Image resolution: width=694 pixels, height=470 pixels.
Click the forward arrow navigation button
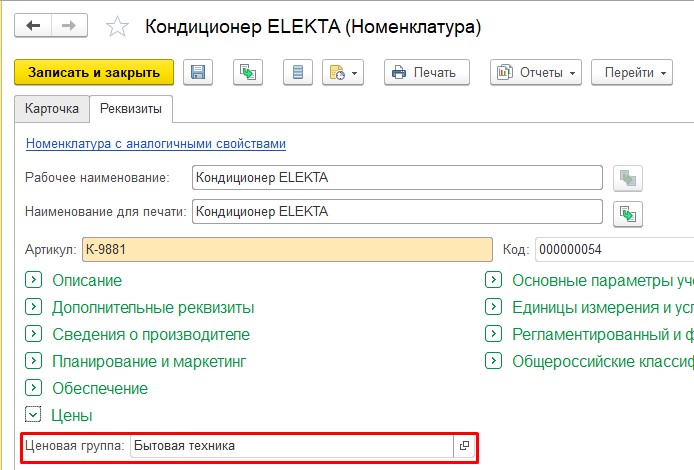pos(69,26)
